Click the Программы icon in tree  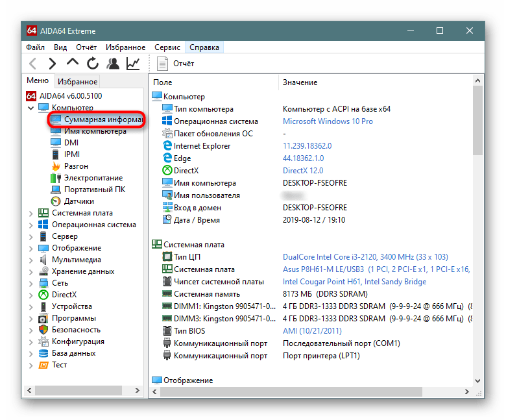(43, 318)
